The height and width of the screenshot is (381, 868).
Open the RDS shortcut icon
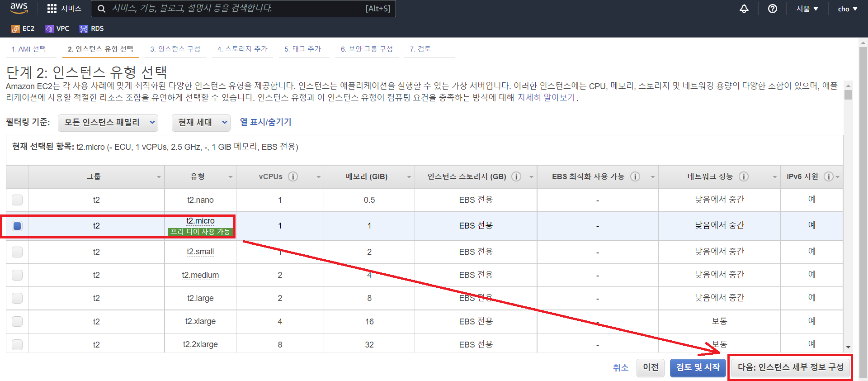pyautogui.click(x=84, y=29)
